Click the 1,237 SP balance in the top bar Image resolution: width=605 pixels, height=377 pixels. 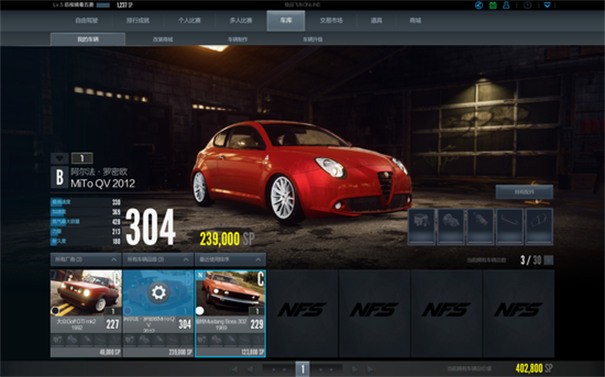pyautogui.click(x=125, y=5)
